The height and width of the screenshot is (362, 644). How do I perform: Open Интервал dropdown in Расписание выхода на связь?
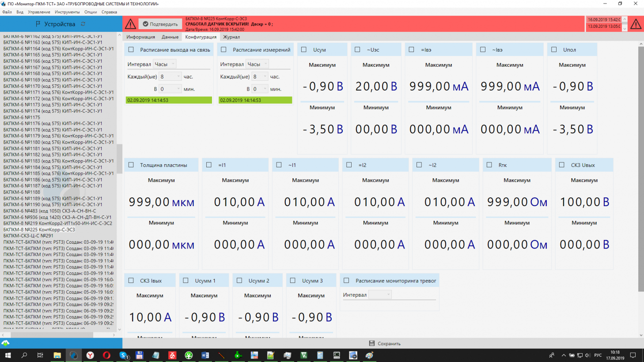click(x=165, y=64)
